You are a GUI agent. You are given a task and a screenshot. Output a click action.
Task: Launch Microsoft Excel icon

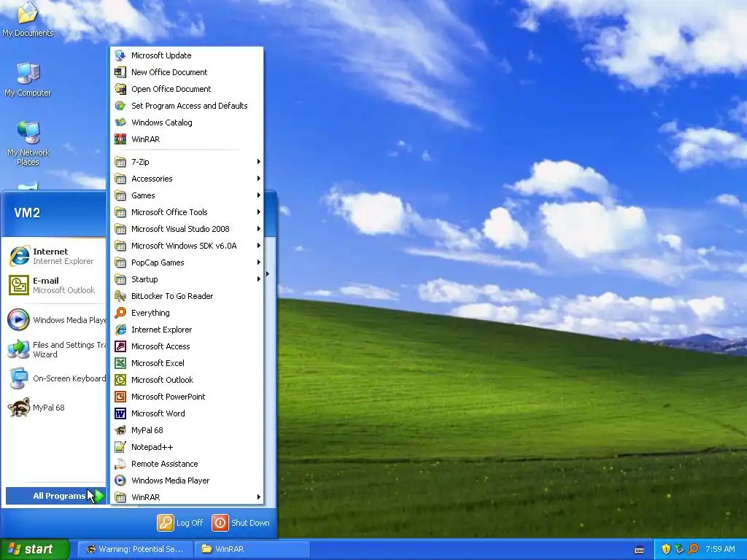pos(120,363)
